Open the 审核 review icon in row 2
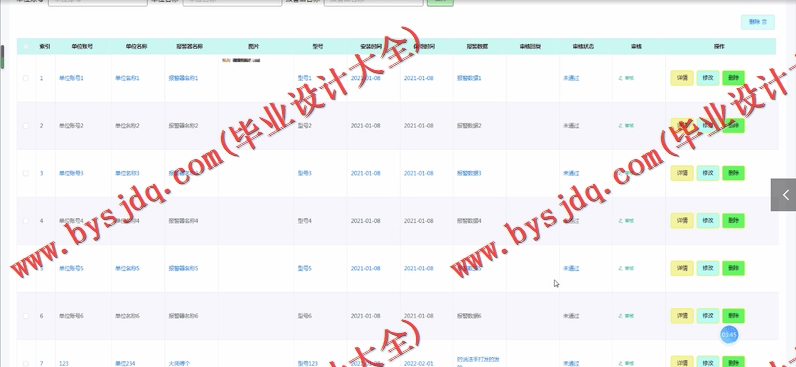796x367 pixels. pyautogui.click(x=626, y=125)
